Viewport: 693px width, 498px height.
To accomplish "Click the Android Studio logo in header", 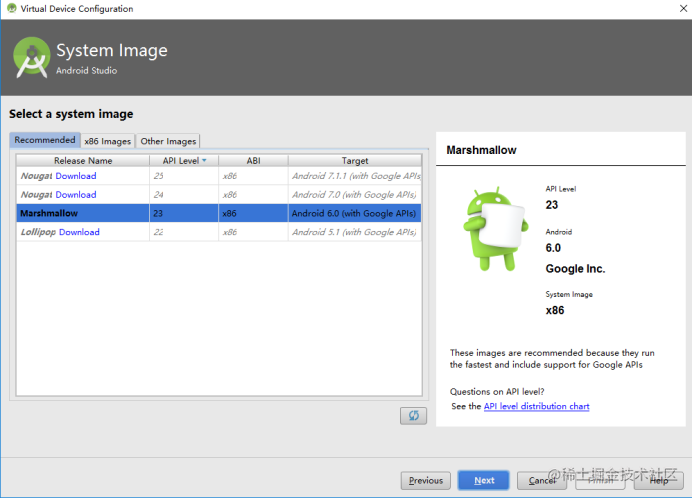I will point(31,58).
